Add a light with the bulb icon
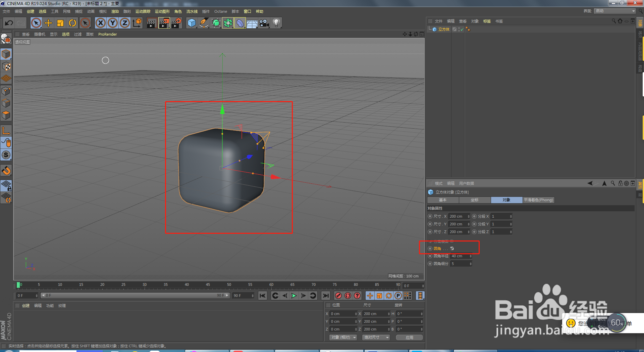Image resolution: width=644 pixels, height=352 pixels. click(276, 23)
